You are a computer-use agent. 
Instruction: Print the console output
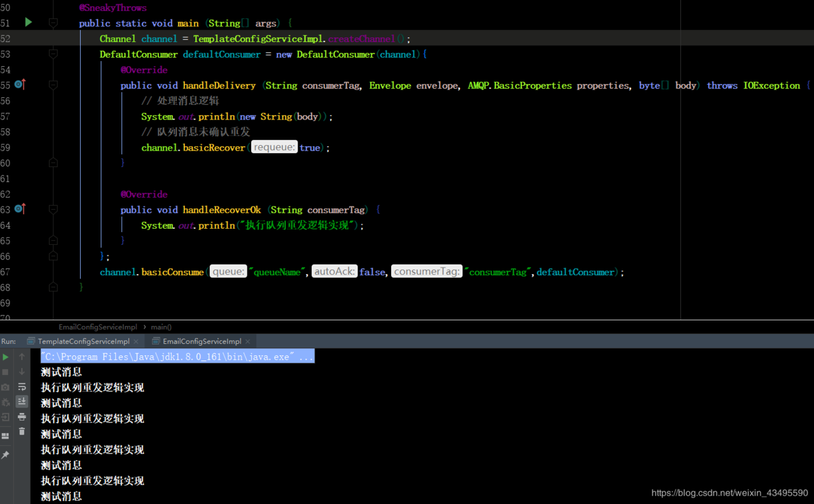22,417
